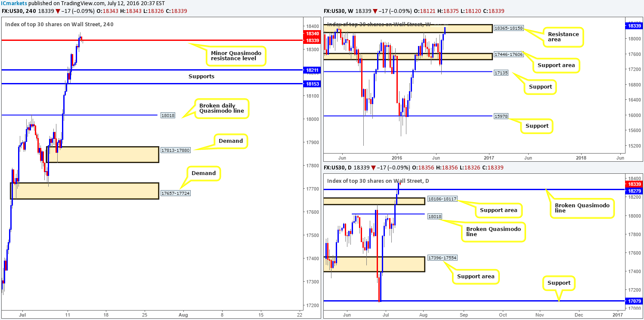Click the '2016' date on weekly chart axis

[396, 158]
